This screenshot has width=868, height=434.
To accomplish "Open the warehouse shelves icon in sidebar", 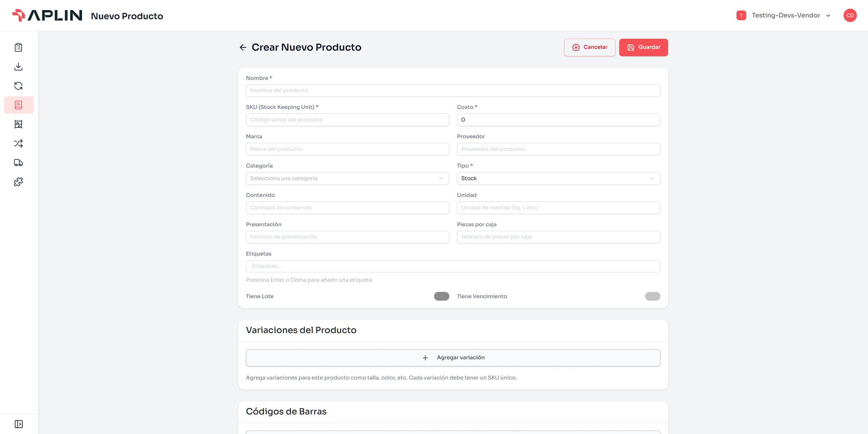I will 18,124.
